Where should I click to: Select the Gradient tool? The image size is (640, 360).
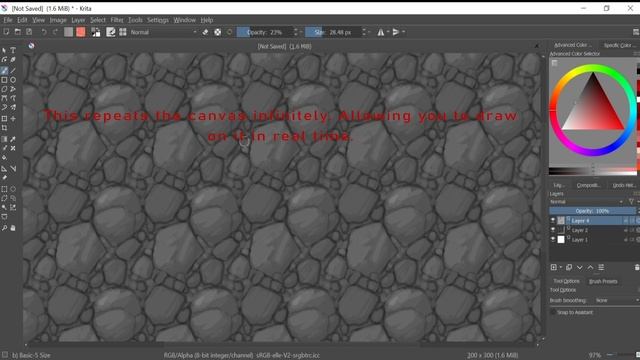click(x=4, y=139)
